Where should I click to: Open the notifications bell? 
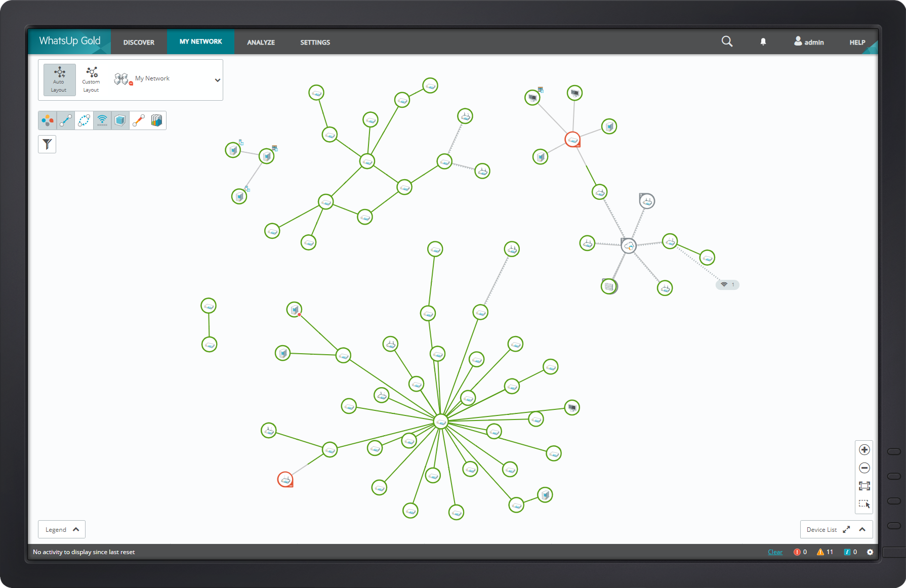[x=763, y=42]
